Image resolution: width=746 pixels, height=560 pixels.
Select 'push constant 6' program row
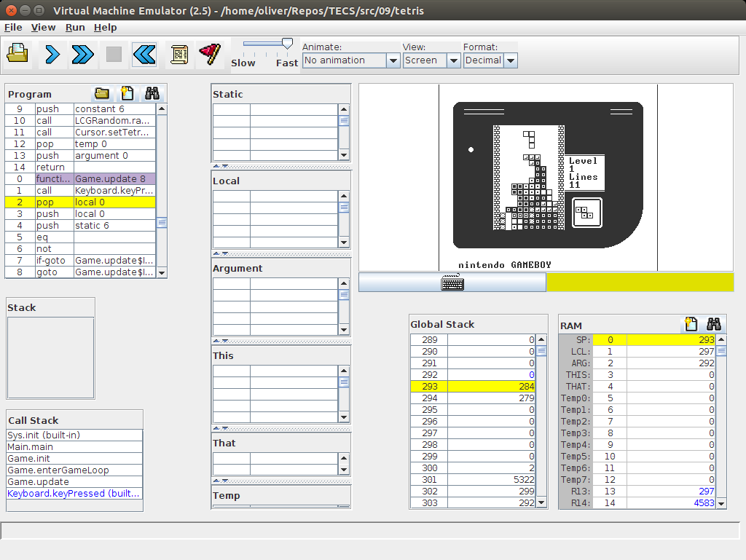[80, 109]
